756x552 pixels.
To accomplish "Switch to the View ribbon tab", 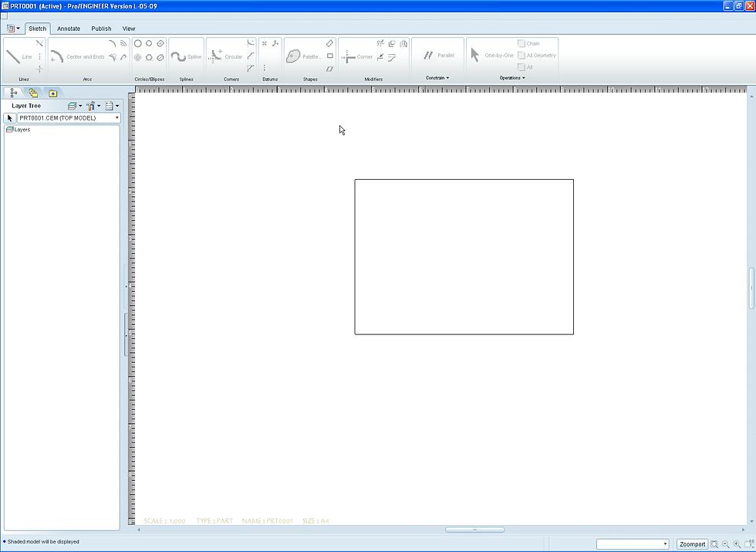I will (x=129, y=29).
